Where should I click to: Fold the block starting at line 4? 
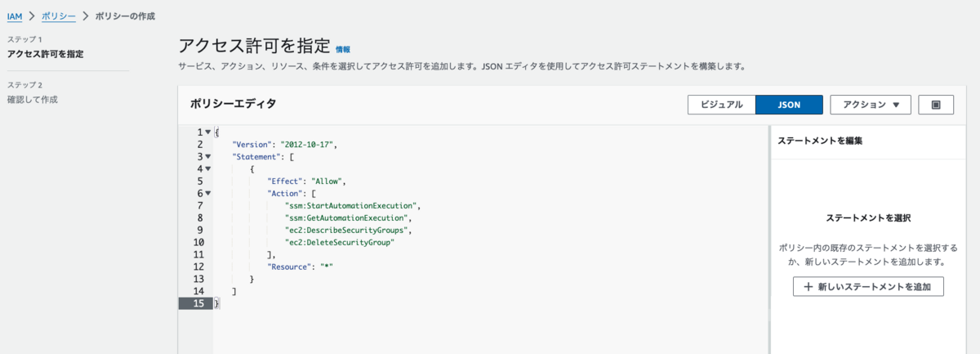tap(208, 168)
